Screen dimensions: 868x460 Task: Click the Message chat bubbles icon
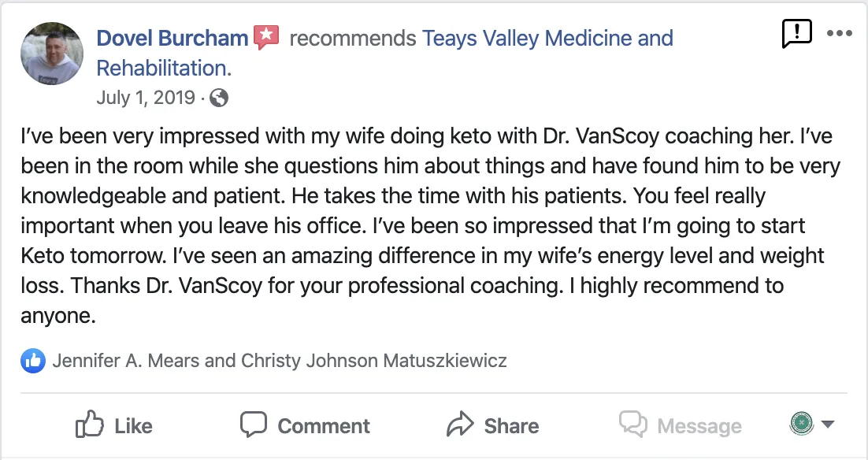[x=633, y=425]
